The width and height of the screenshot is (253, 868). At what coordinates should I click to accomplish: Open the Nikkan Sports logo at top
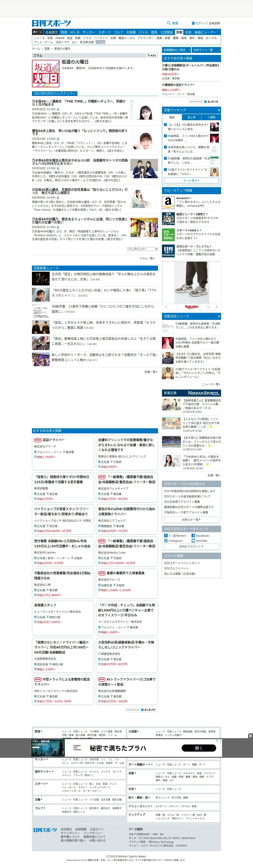coord(52,23)
